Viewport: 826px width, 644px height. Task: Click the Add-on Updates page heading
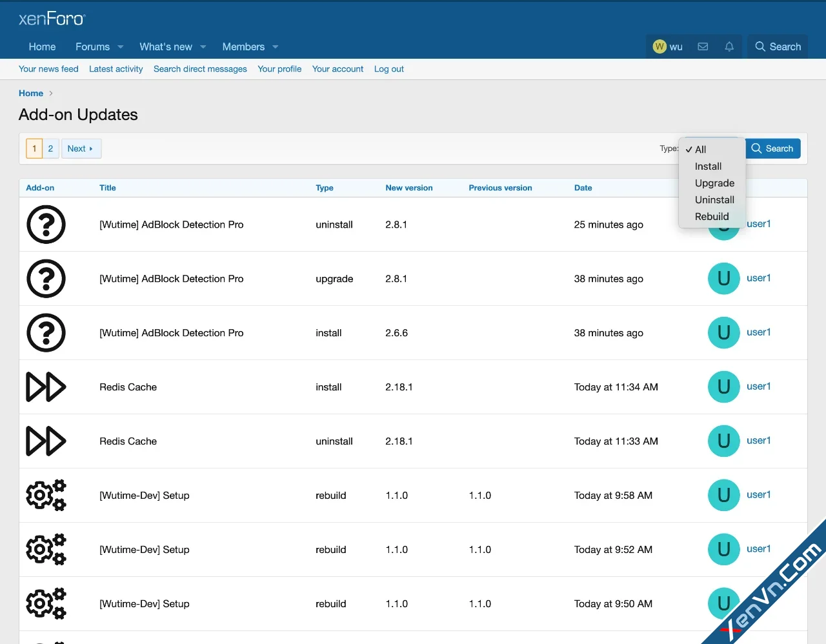78,115
